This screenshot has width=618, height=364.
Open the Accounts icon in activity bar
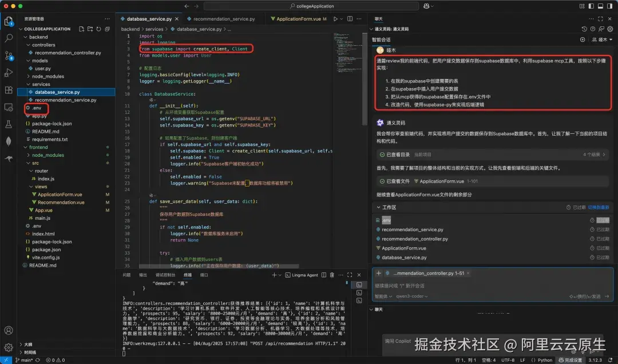[x=8, y=330]
